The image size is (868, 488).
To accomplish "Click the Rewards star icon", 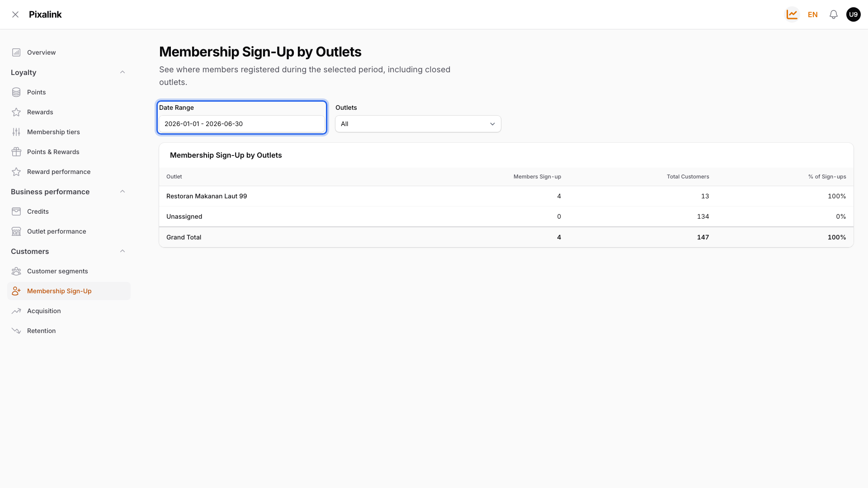I will click(16, 112).
